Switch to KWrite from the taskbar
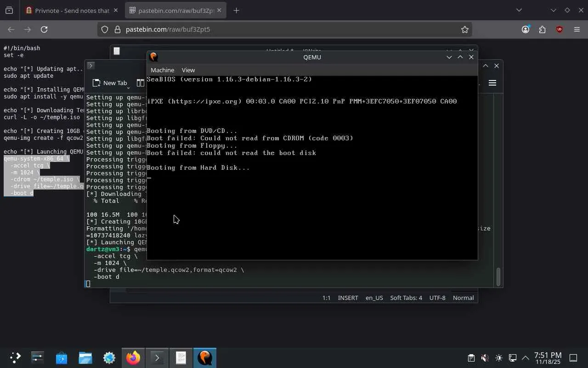This screenshot has height=368, width=588. [181, 358]
